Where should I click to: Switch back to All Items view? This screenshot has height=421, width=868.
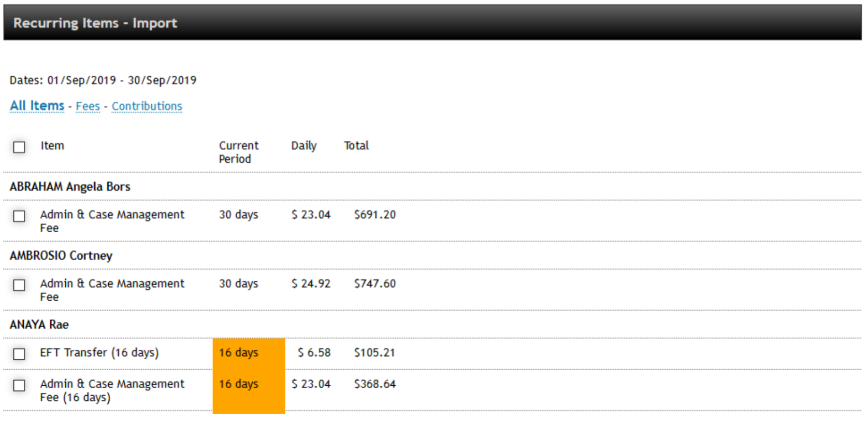click(x=36, y=105)
